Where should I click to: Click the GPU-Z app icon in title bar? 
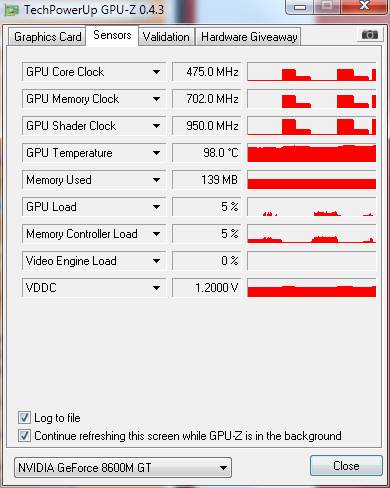pyautogui.click(x=12, y=10)
